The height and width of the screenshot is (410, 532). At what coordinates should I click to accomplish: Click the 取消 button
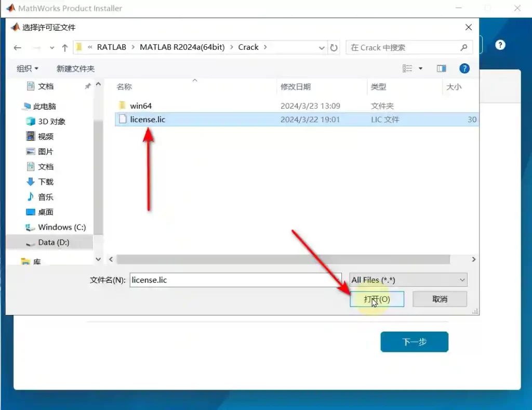440,299
